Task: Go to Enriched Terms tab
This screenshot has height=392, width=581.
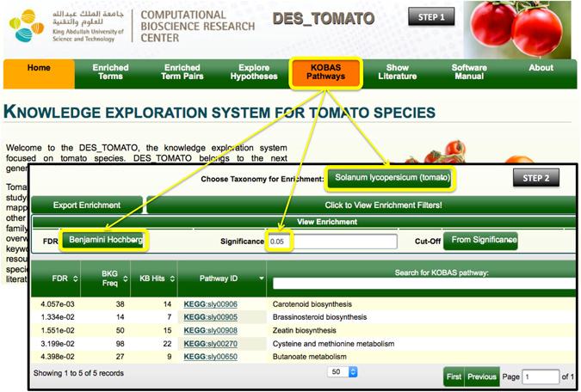Action: 110,72
